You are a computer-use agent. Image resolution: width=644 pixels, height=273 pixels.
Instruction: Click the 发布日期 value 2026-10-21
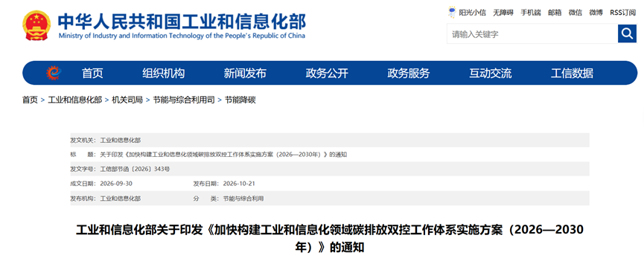click(239, 184)
